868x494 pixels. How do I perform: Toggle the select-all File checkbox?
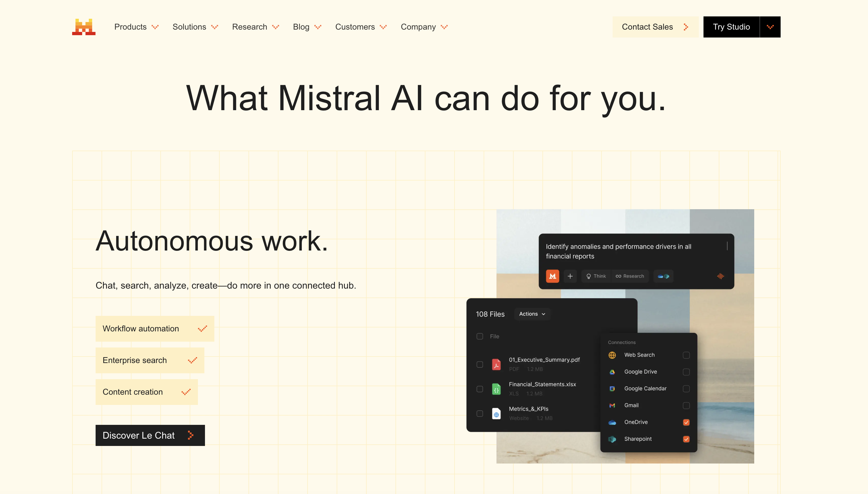pos(479,336)
